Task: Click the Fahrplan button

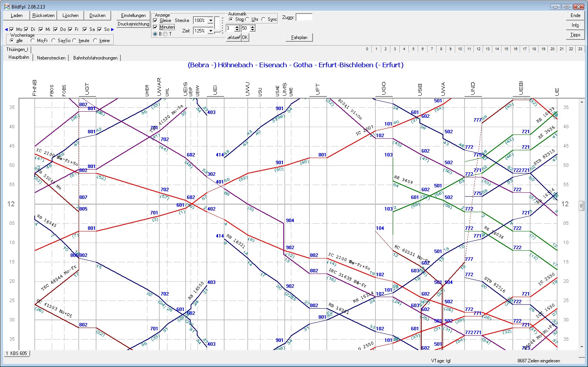Action: 299,37
